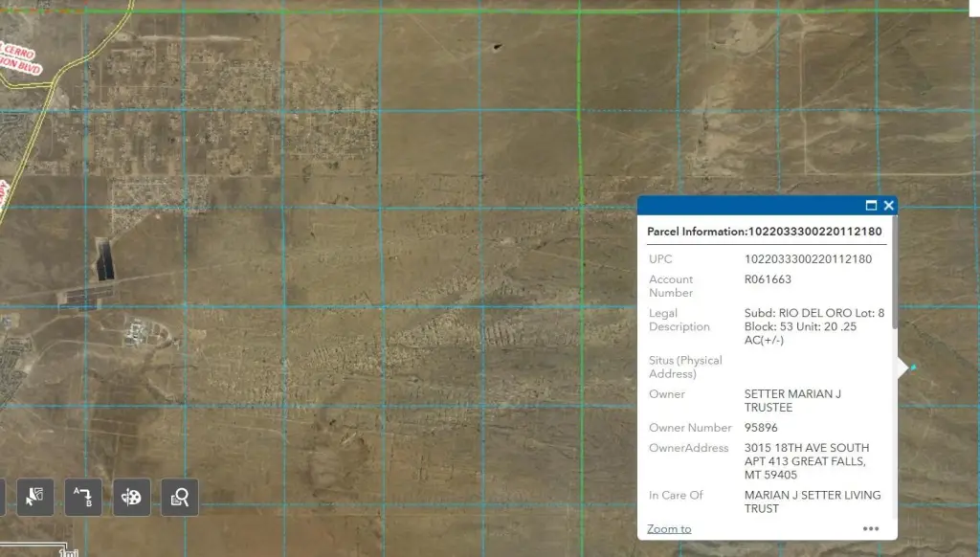Click the Rio Del Oro legal description
Viewport: 980px width, 557px height.
(x=813, y=326)
